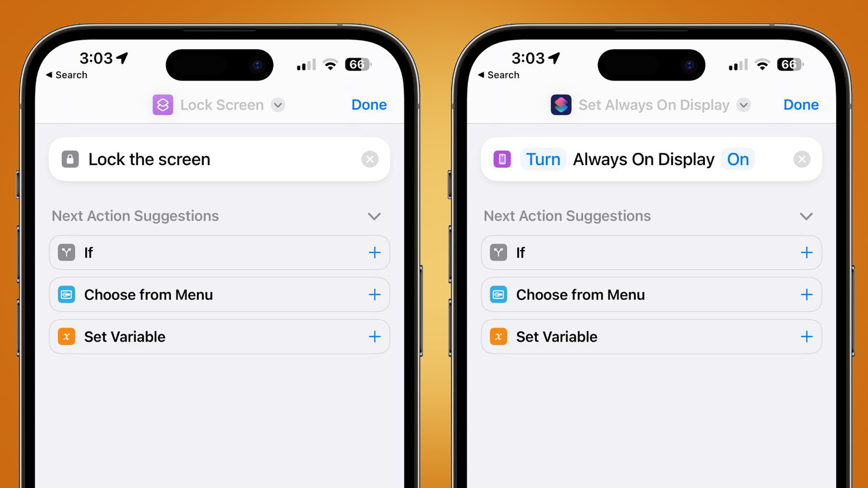The image size is (868, 488).
Task: Expand Next Action Suggestions on left screen
Action: point(374,216)
